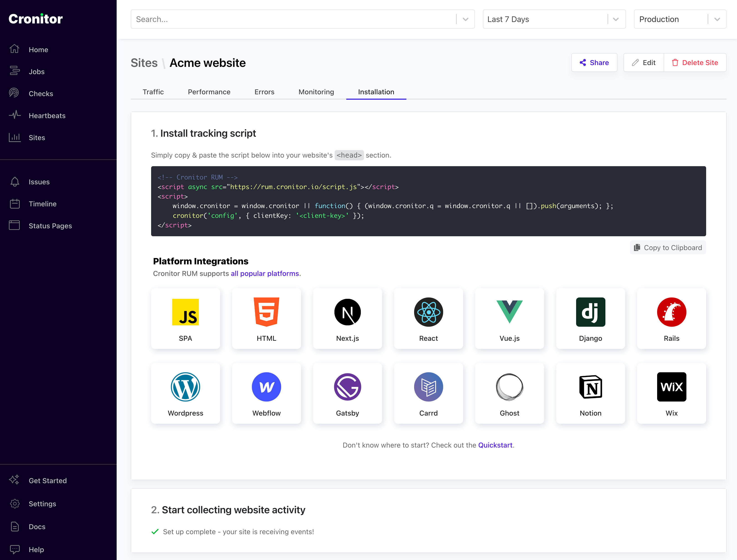This screenshot has height=560, width=737.
Task: Choose the Gatsby integration card
Action: click(x=347, y=394)
